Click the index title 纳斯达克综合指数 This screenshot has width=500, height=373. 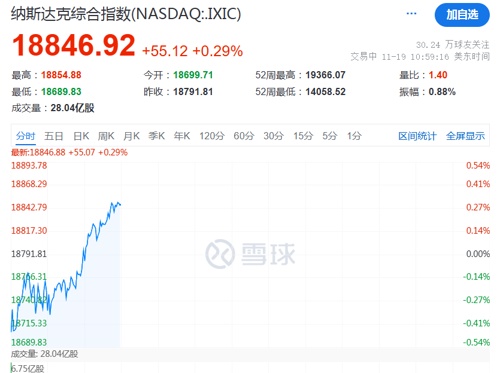(x=71, y=14)
